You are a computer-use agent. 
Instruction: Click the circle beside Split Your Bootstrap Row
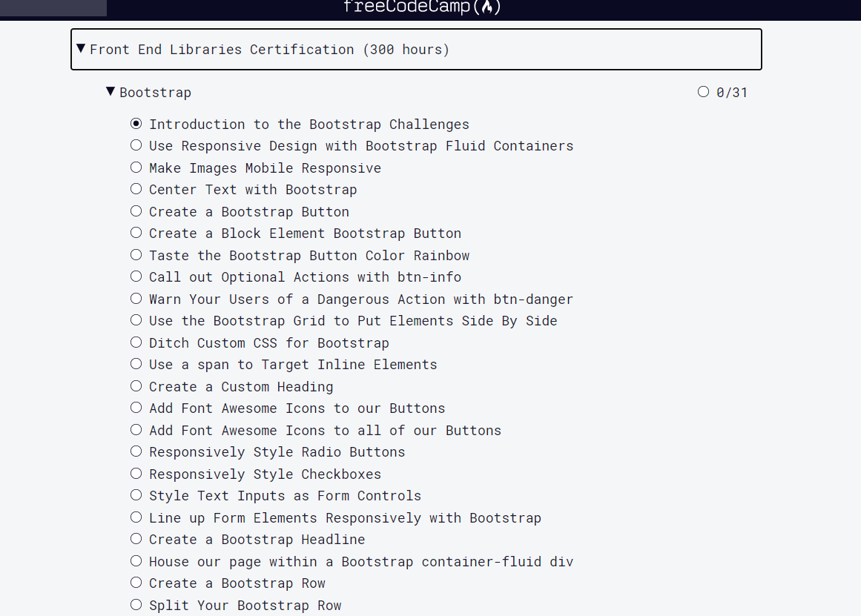tap(136, 604)
